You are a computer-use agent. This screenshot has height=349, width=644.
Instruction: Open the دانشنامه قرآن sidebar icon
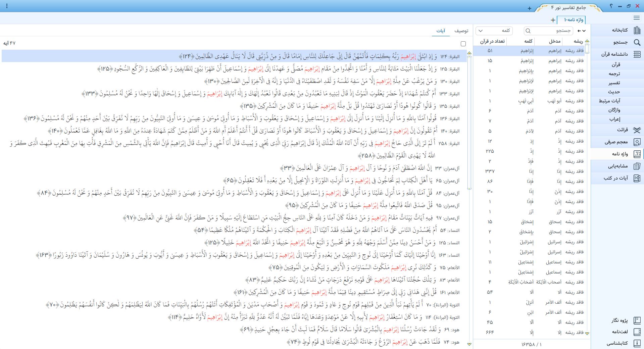(637, 54)
